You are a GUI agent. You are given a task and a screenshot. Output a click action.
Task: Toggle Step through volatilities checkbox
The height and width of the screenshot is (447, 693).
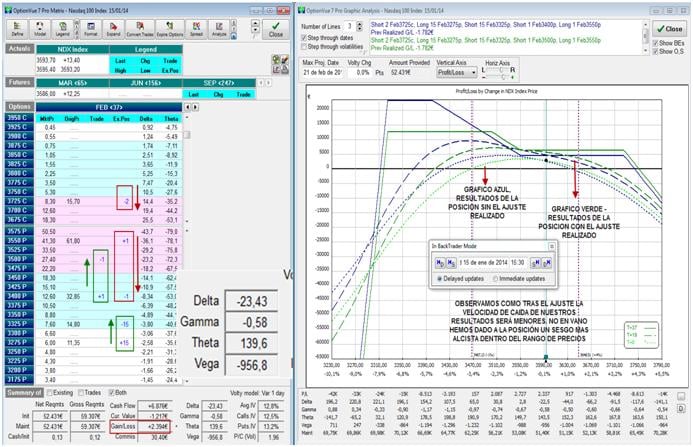[305, 45]
